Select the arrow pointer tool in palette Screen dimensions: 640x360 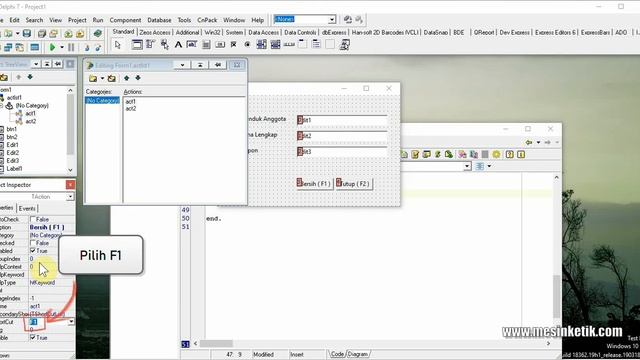pos(118,45)
